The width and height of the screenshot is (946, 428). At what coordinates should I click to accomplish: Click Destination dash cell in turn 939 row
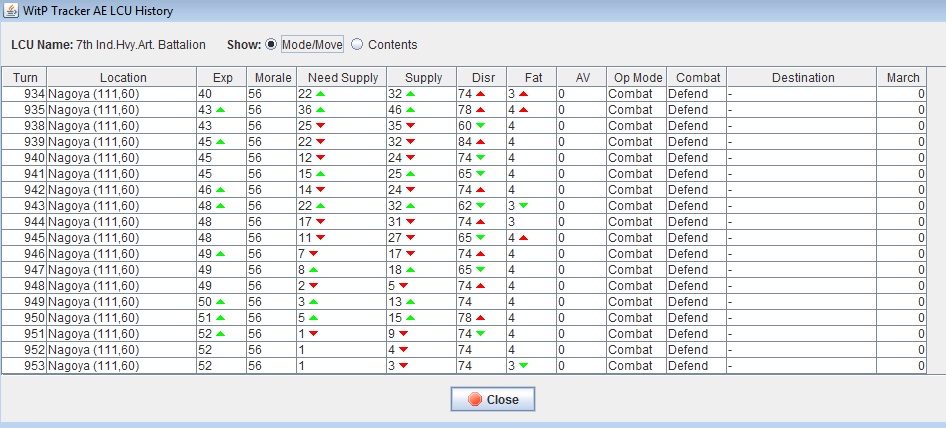tap(802, 142)
